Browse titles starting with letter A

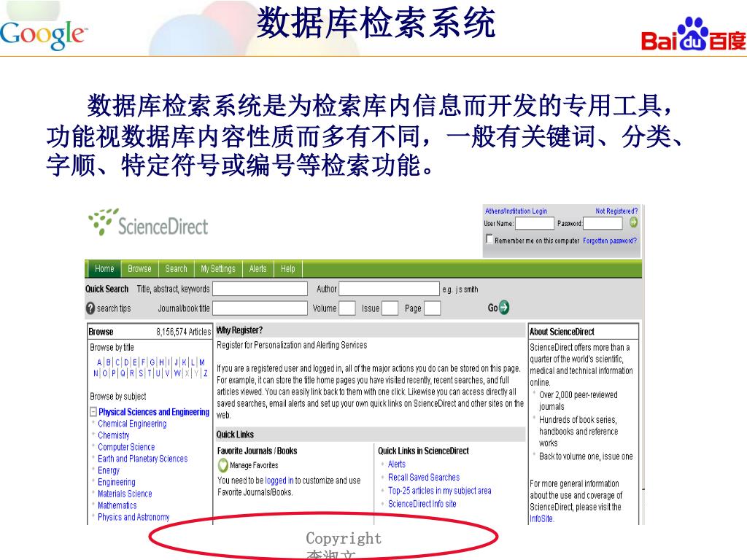tap(99, 362)
